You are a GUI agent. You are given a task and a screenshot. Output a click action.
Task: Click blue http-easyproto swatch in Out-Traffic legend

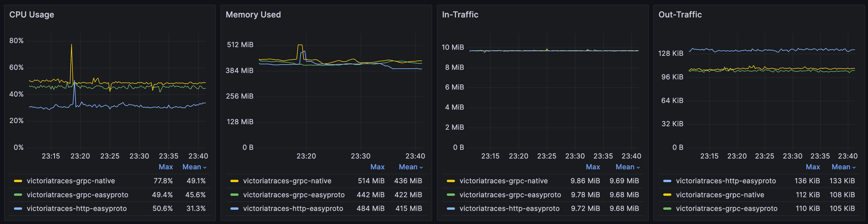click(667, 181)
